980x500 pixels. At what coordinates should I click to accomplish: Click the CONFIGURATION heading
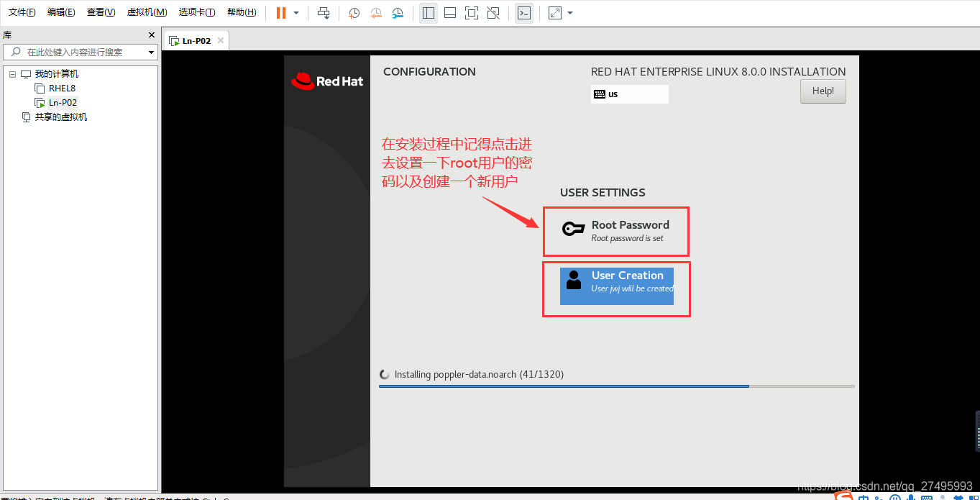pyautogui.click(x=429, y=71)
